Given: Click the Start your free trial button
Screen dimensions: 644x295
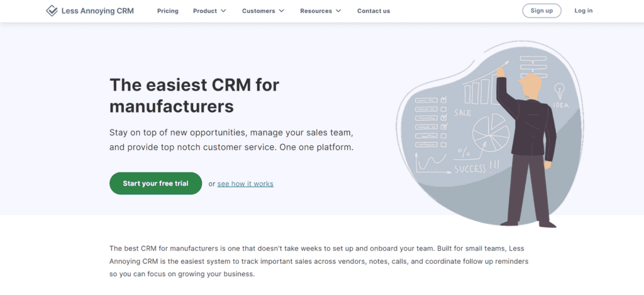Looking at the screenshot, I should point(156,183).
